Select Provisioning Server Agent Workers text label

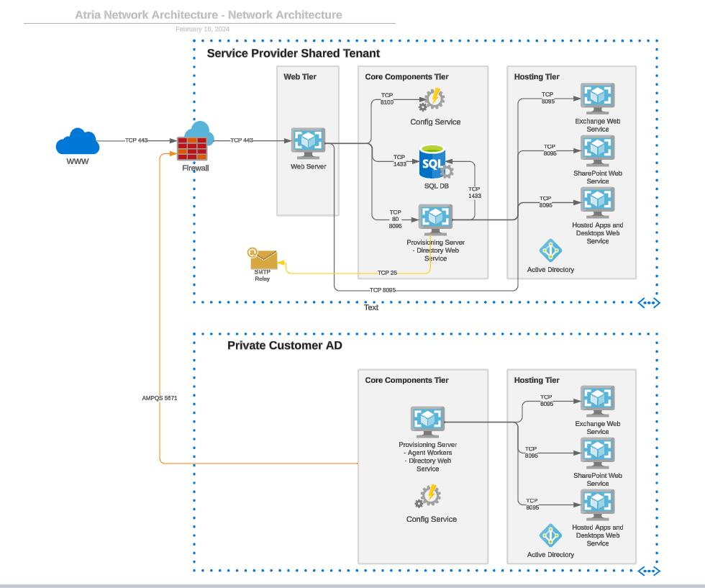tap(427, 456)
